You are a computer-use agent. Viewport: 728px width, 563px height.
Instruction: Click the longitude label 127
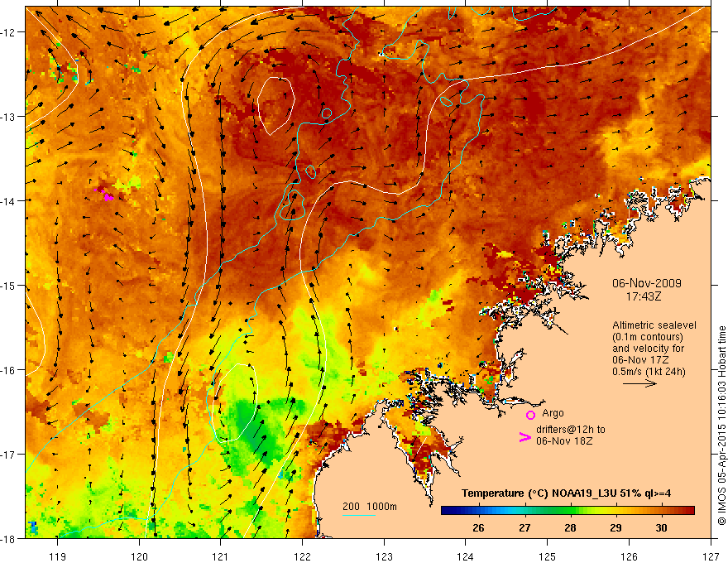(x=711, y=556)
